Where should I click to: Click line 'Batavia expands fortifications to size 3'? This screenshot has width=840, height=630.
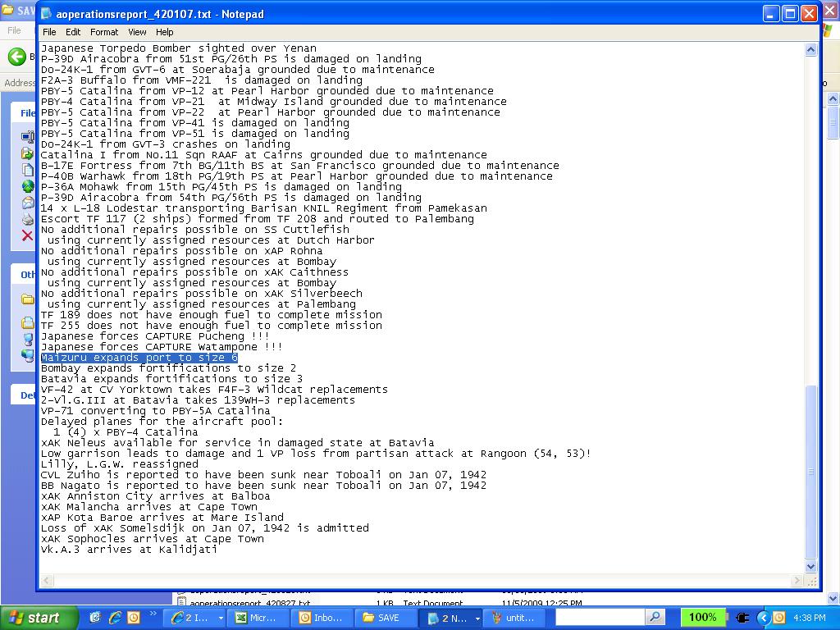click(171, 379)
